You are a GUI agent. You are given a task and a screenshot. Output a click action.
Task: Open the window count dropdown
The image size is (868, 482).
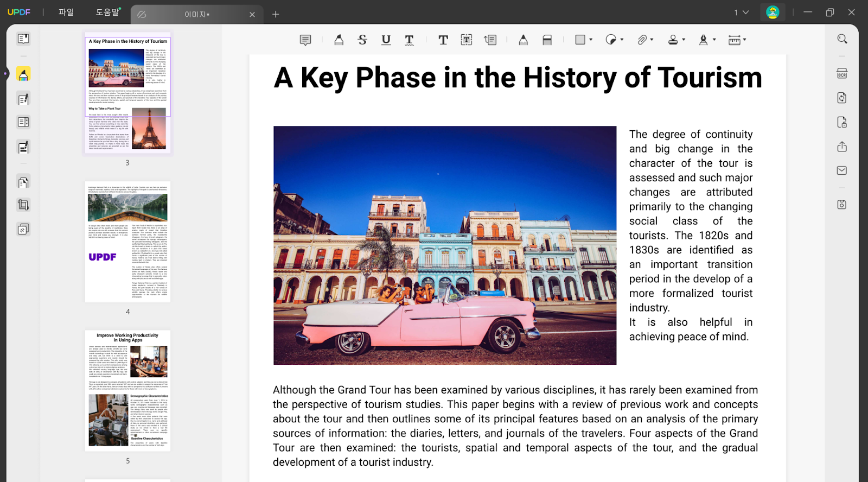pos(742,12)
